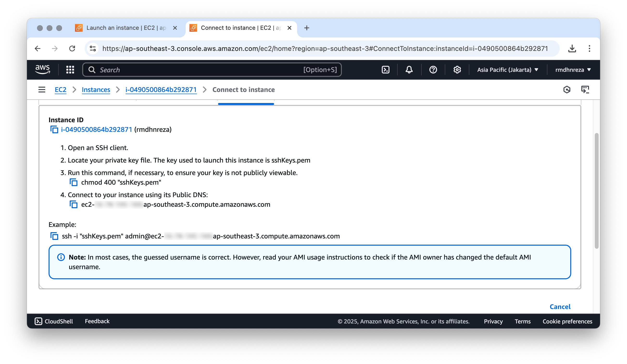Click the hexagon icon beside breadcrumbs
This screenshot has height=364, width=627.
pyautogui.click(x=567, y=90)
